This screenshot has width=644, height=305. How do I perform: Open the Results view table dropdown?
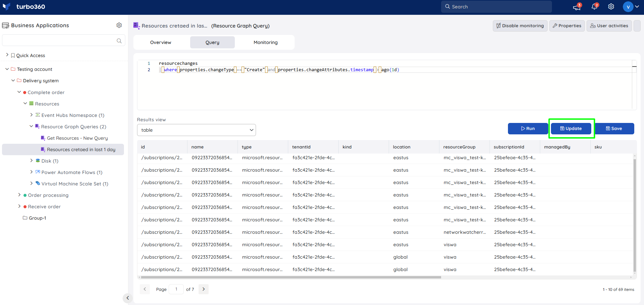[x=197, y=130]
